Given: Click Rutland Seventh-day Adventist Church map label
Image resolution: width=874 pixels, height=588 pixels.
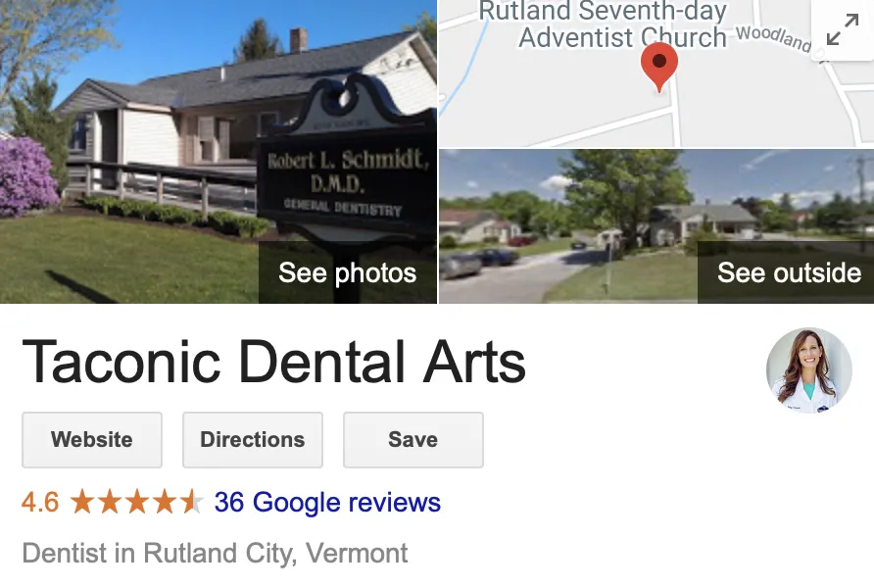Looking at the screenshot, I should point(604,24).
